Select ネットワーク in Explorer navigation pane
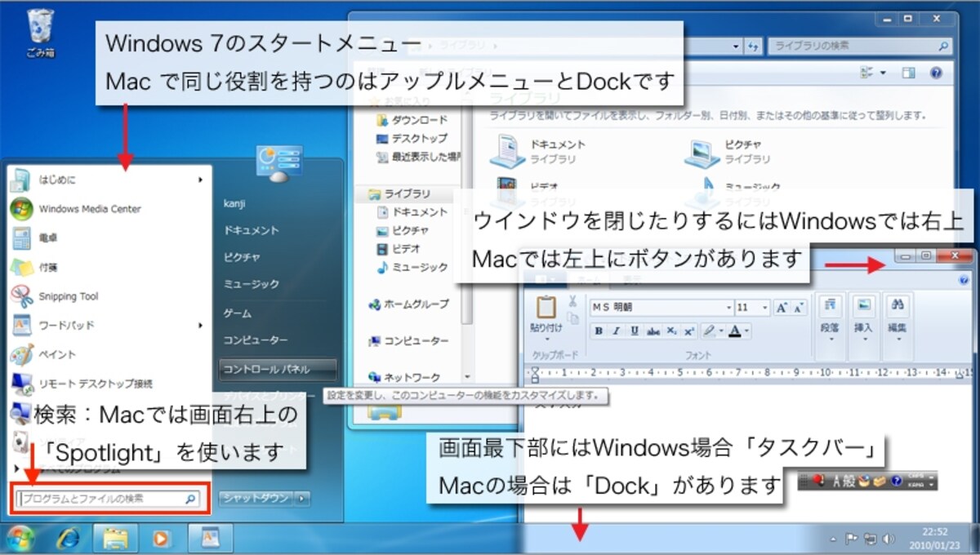Viewport: 980px width, 555px height. tap(405, 377)
